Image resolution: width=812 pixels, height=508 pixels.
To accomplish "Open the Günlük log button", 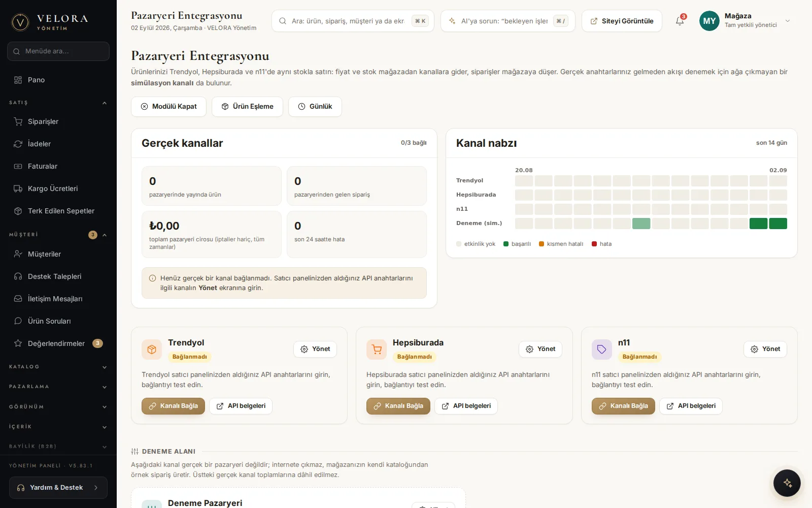I will click(315, 107).
